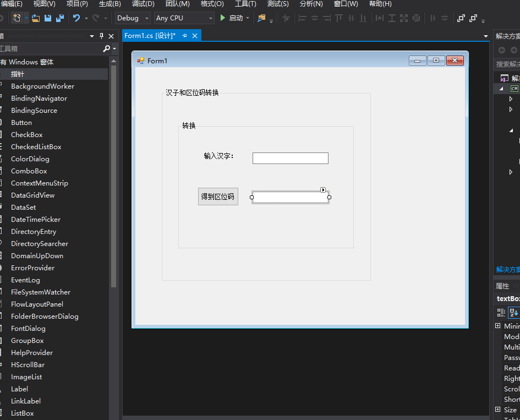Expand the Size property in properties
The image size is (520, 420).
tap(498, 410)
